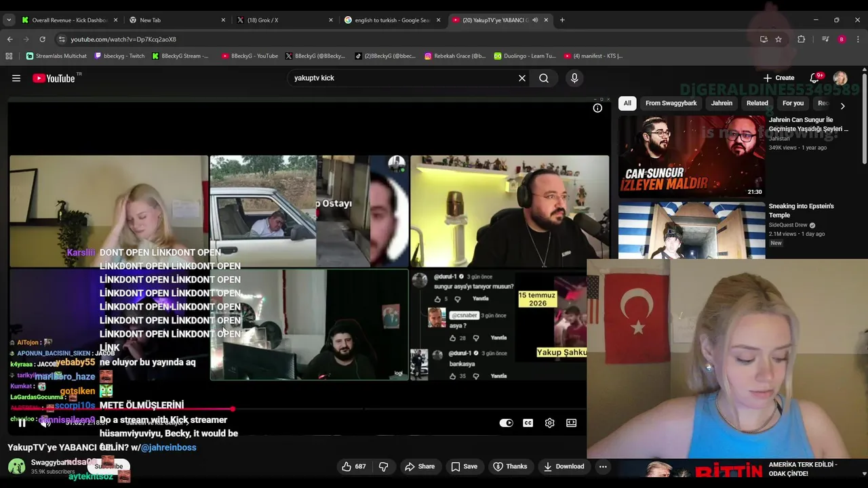868x488 pixels.
Task: Toggle closed captions in the player
Action: (528, 423)
